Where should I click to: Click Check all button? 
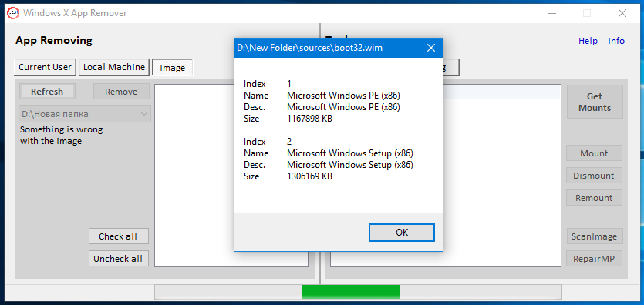(118, 236)
